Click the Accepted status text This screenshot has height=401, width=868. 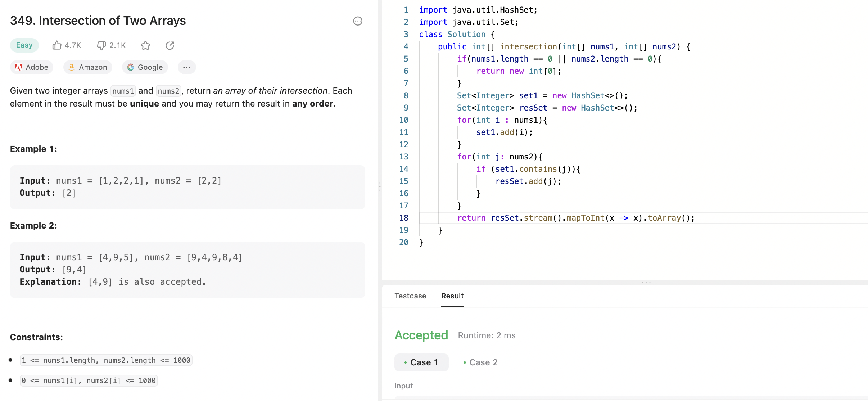pyautogui.click(x=421, y=335)
